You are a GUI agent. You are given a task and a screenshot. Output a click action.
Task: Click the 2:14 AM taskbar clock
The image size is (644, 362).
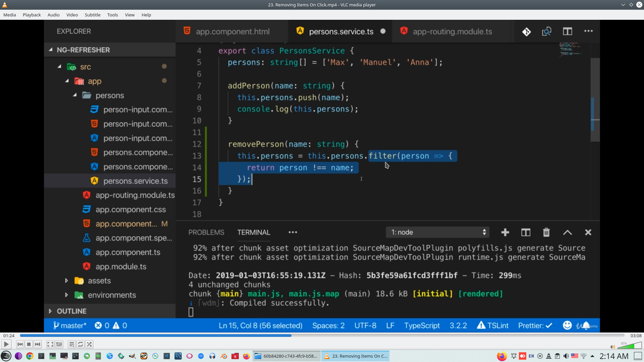click(x=614, y=356)
